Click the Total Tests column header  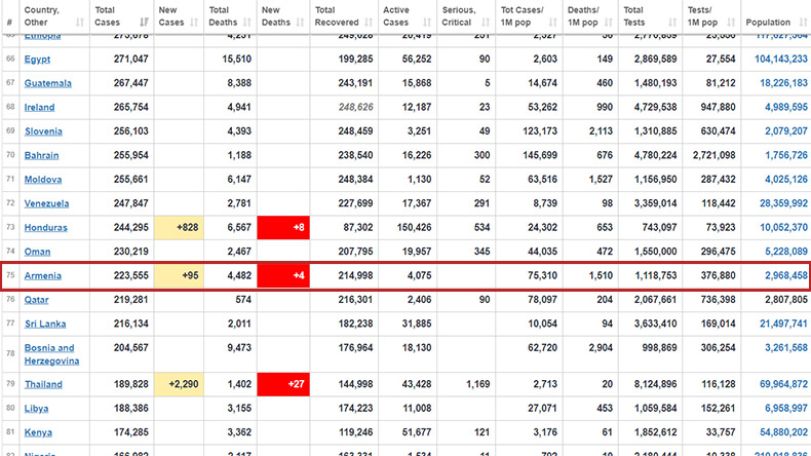[x=650, y=17]
